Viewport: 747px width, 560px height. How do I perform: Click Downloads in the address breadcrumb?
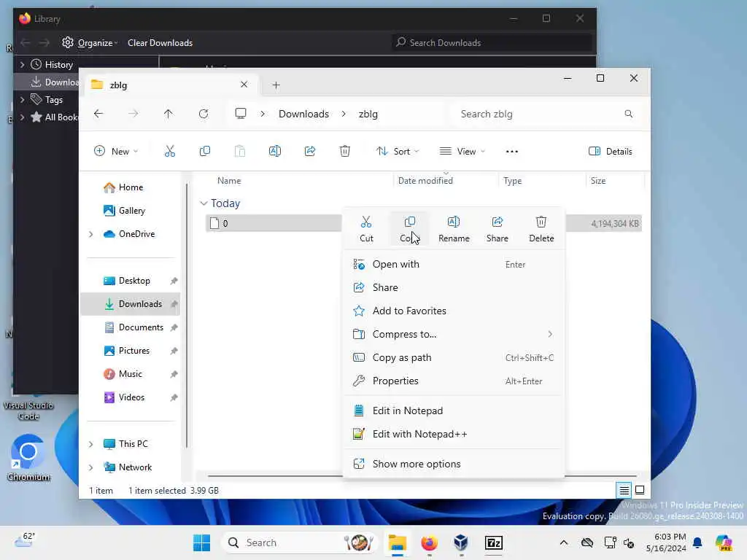[303, 114]
